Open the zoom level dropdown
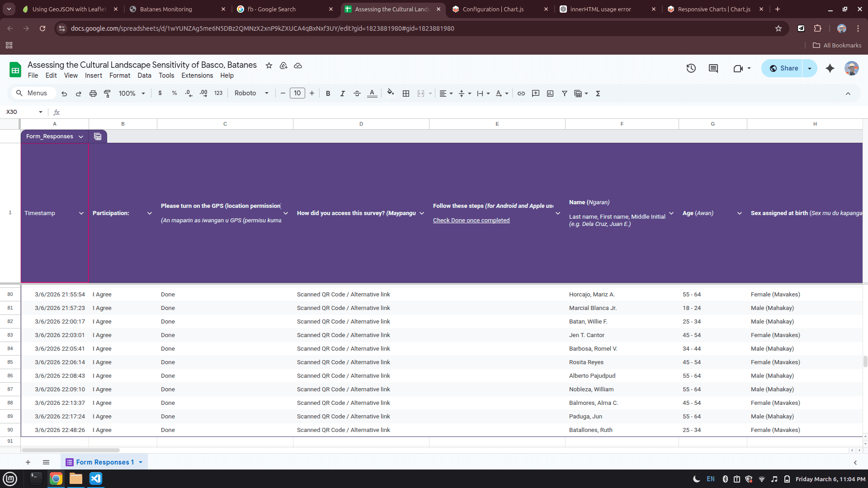868x488 pixels. pyautogui.click(x=132, y=94)
